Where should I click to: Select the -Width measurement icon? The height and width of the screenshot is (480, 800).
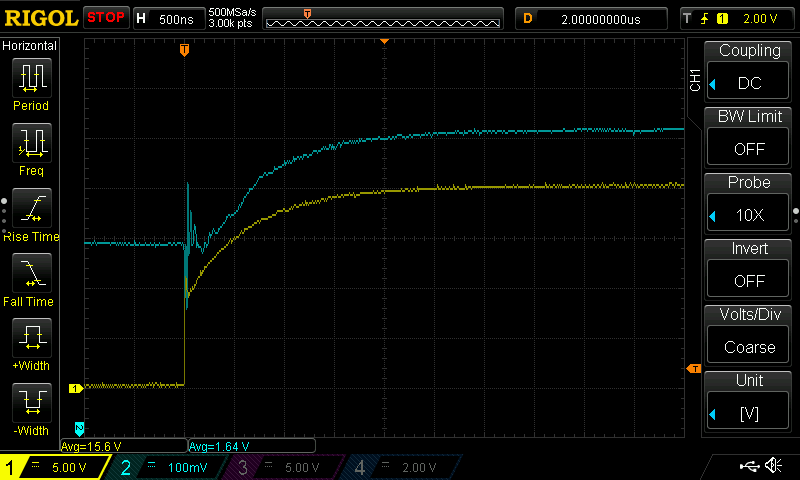click(30, 404)
